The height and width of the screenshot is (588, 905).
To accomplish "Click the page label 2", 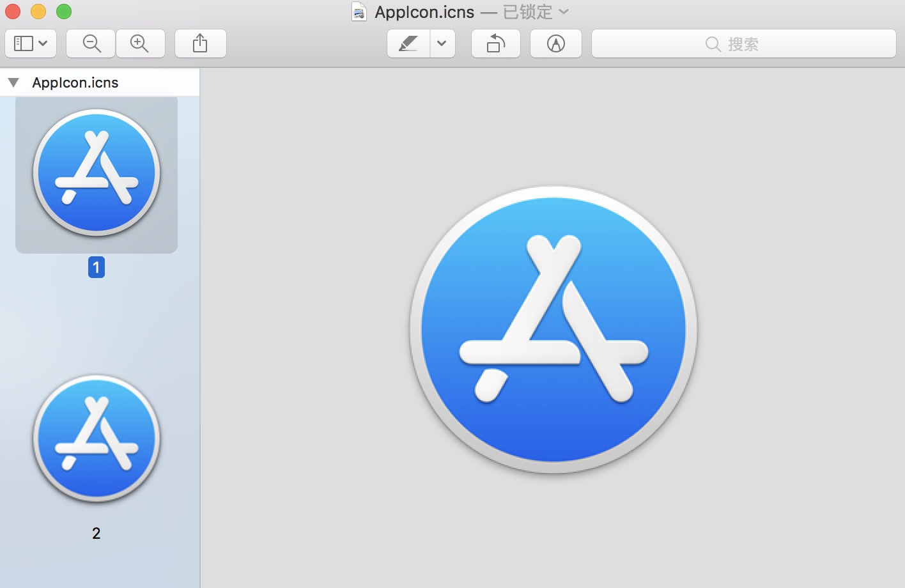I will [97, 533].
